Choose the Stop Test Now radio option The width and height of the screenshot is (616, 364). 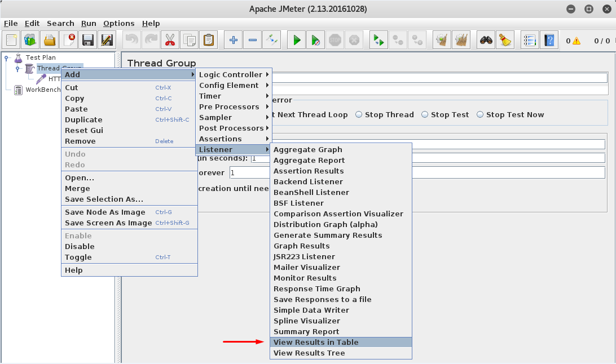(481, 114)
